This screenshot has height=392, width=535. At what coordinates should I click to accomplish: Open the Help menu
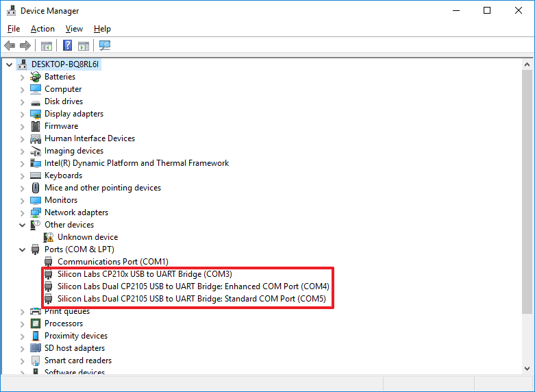[102, 29]
